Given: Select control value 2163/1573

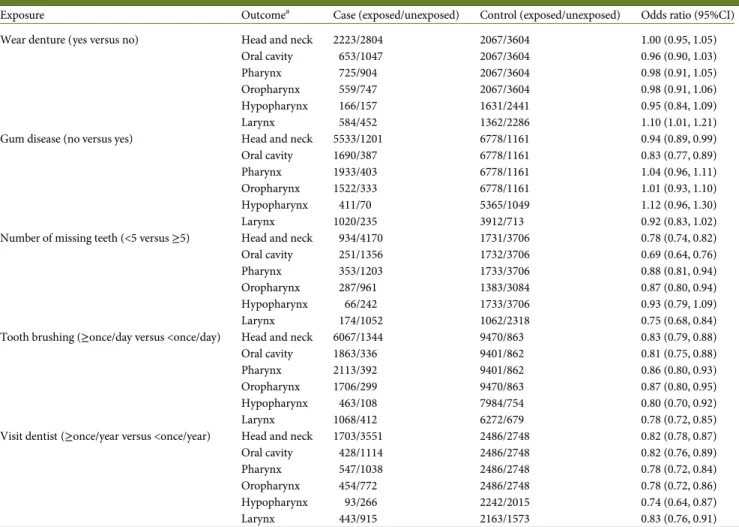Looking at the screenshot, I should (505, 519).
